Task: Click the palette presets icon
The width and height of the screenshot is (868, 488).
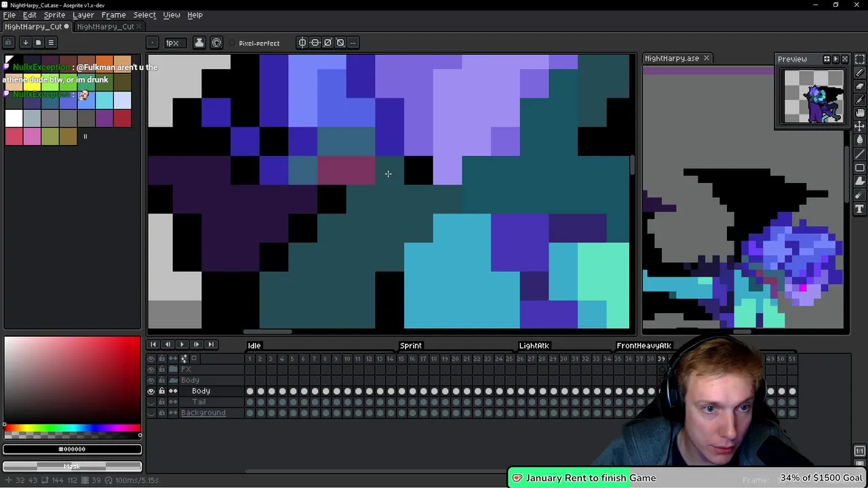Action: [x=38, y=43]
